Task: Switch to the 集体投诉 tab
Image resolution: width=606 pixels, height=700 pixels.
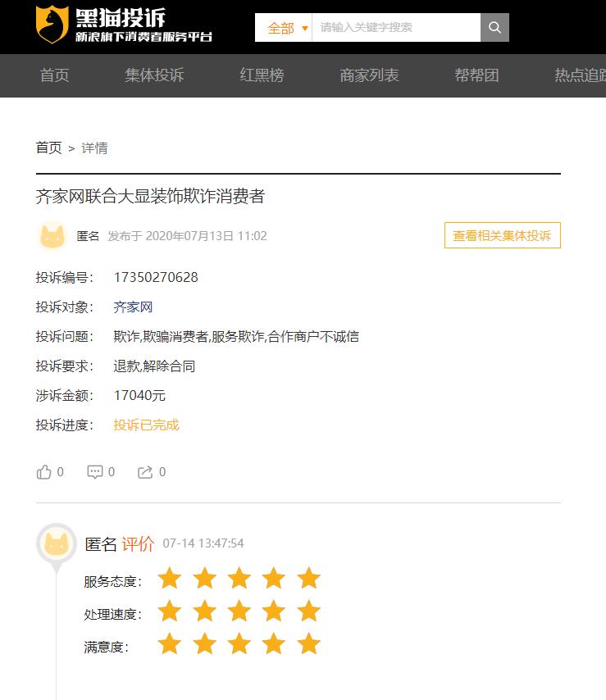Action: click(153, 75)
